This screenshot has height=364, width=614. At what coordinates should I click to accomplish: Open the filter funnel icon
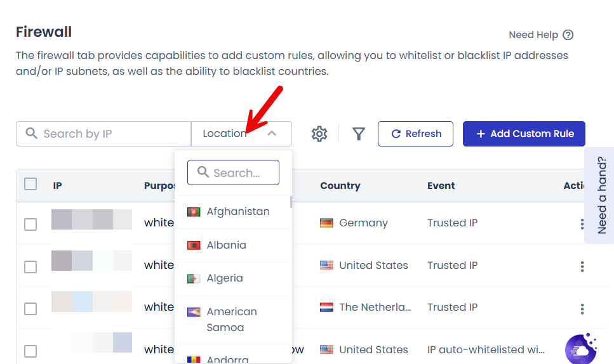pos(358,134)
